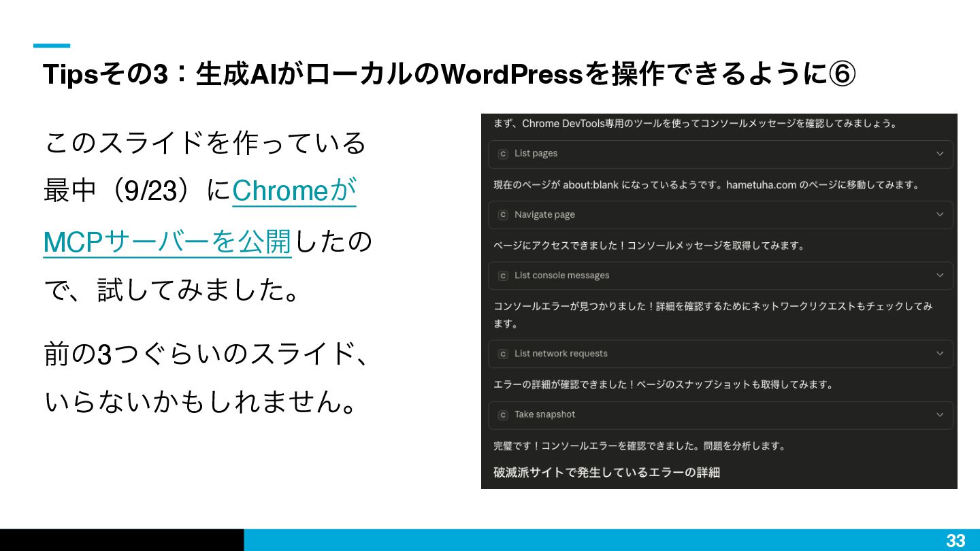Screen dimensions: 980x551
Task: Select the 'Take snapshot' label text
Action: [544, 414]
